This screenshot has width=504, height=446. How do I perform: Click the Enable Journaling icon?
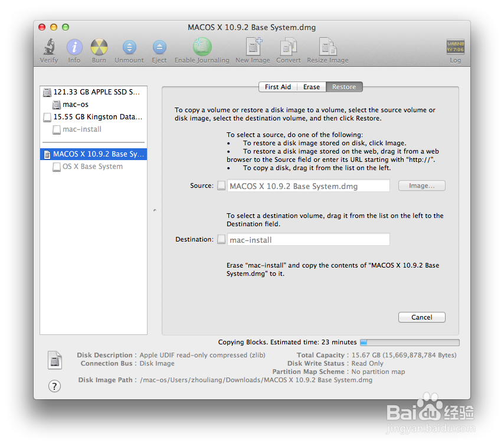click(x=202, y=47)
